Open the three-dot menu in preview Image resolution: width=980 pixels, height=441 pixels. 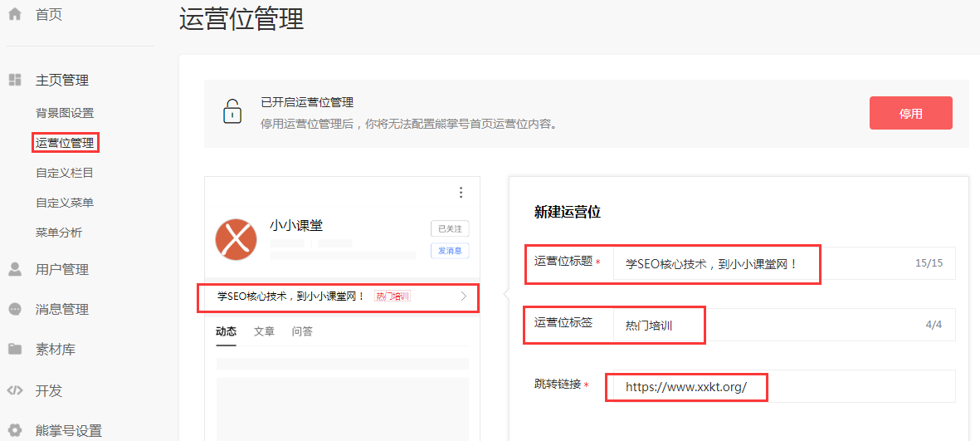[461, 192]
